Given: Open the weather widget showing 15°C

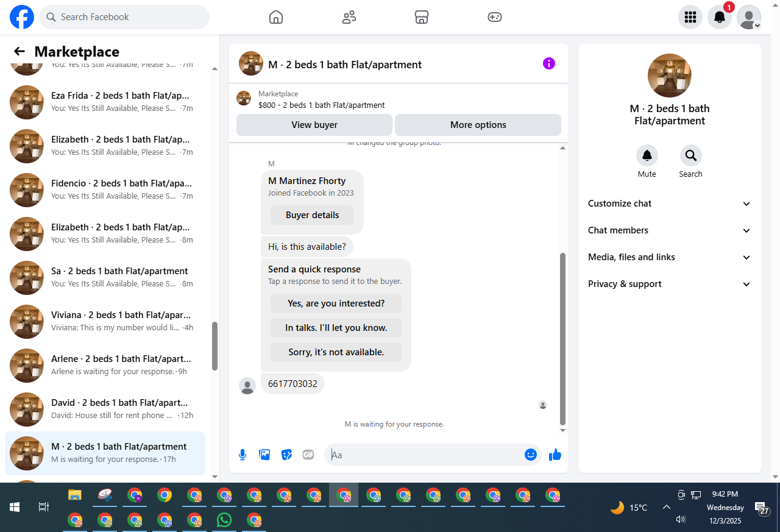Looking at the screenshot, I should point(629,507).
